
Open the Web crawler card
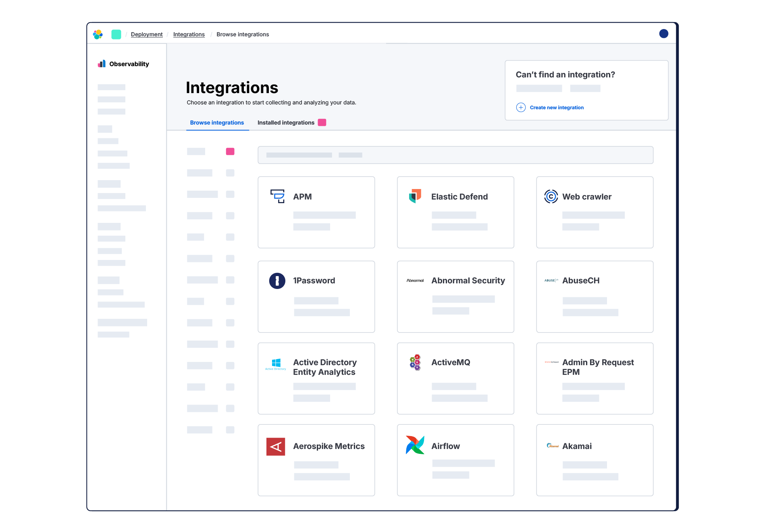pos(595,212)
